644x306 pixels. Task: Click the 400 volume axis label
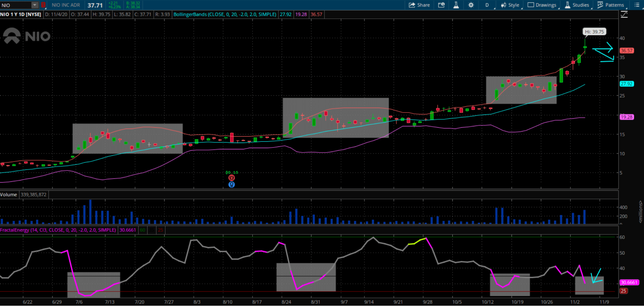click(x=623, y=207)
